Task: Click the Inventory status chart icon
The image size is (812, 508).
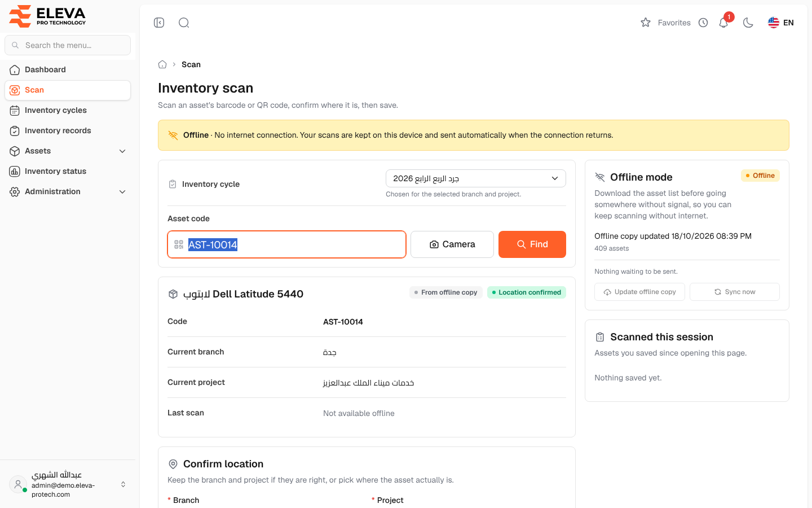Action: click(x=15, y=171)
